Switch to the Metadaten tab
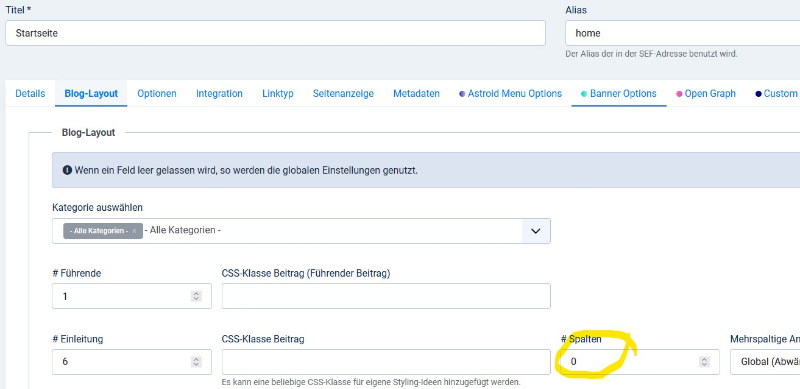Viewport: 800px width, 389px height. tap(416, 93)
